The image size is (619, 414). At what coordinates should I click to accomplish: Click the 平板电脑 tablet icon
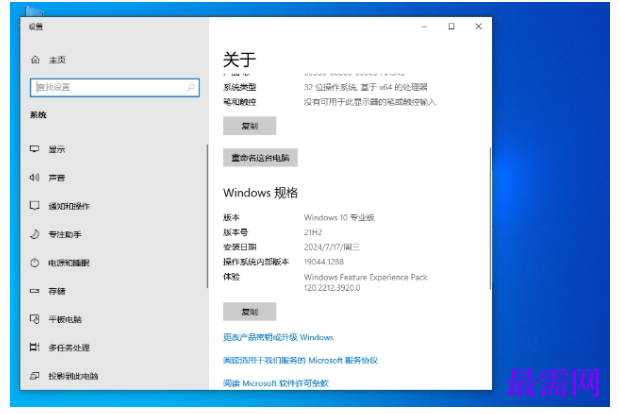35,319
